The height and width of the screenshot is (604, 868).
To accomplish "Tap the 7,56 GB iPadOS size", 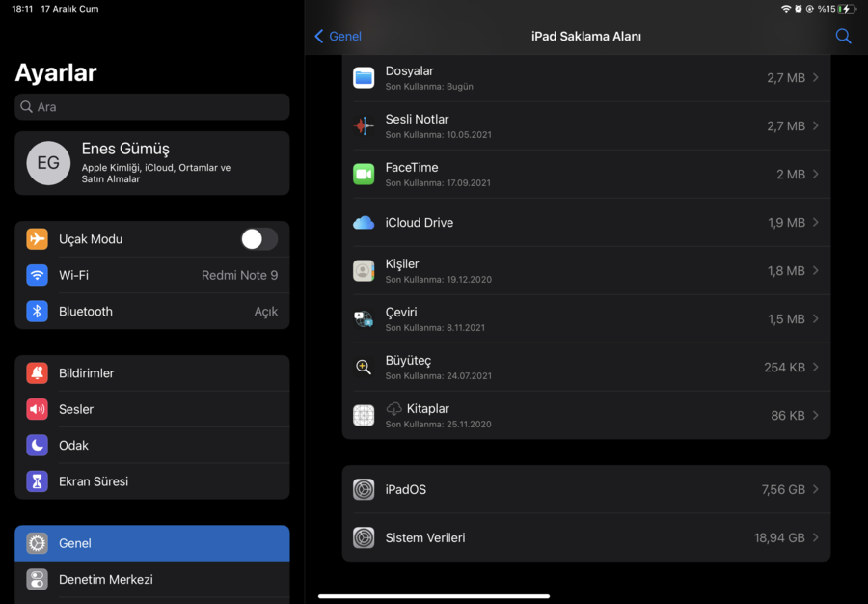I will point(783,489).
